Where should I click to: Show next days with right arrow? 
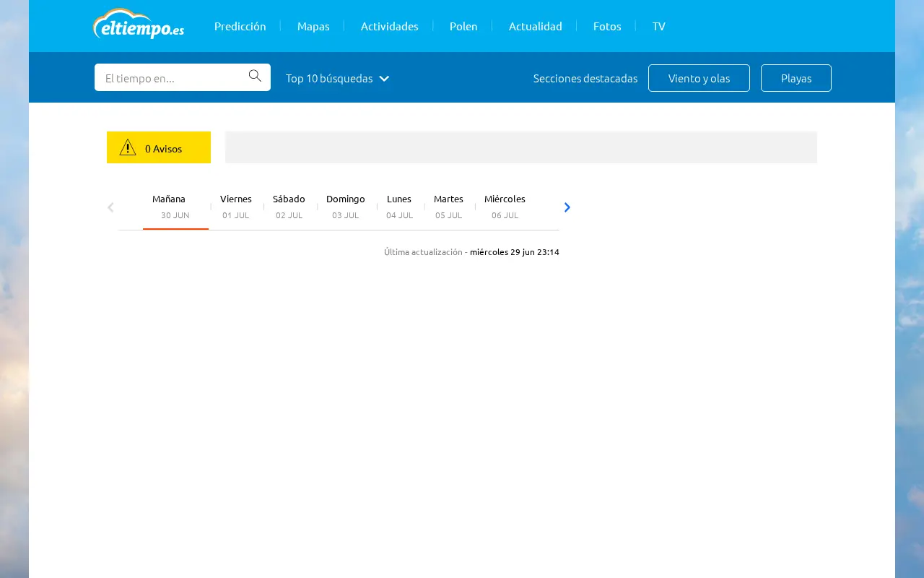(567, 207)
